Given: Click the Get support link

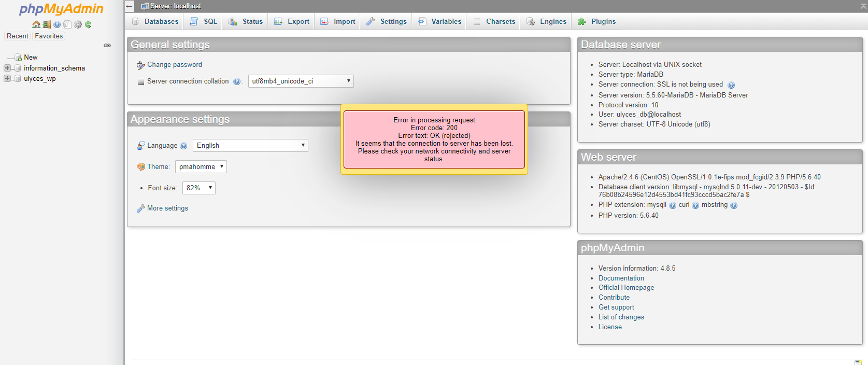Looking at the screenshot, I should 616,307.
